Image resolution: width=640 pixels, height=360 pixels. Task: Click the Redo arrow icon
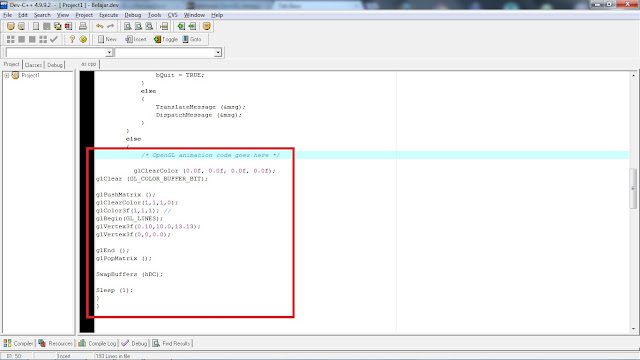click(111, 26)
